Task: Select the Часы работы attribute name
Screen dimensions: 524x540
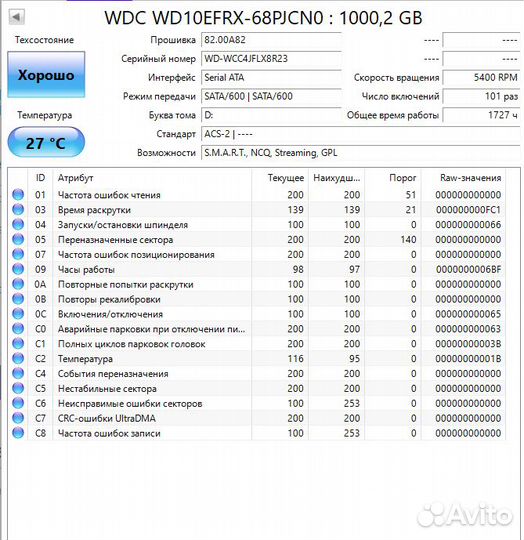Action: click(86, 269)
